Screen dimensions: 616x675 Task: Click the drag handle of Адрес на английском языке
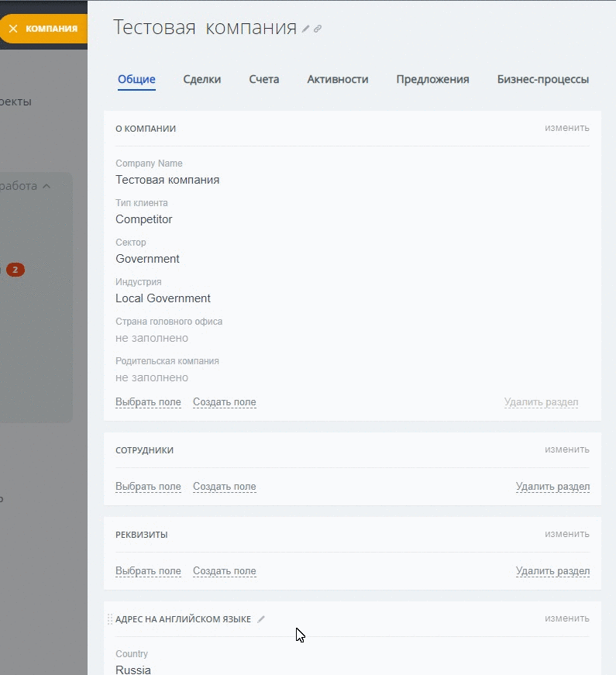(109, 619)
